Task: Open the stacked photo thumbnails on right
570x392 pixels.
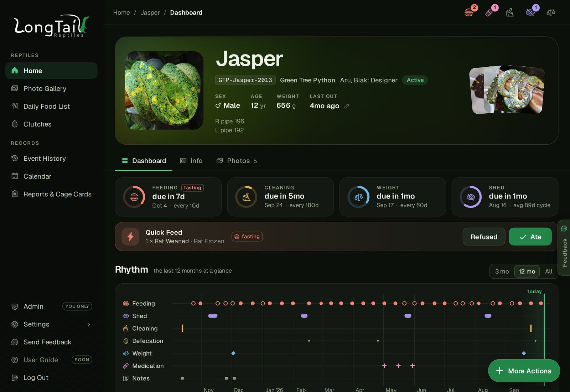Action: click(x=507, y=90)
